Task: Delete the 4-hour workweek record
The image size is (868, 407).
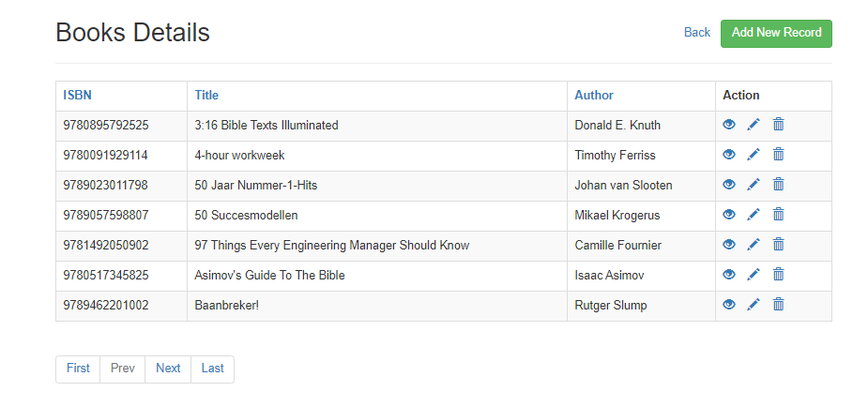Action: 778,155
